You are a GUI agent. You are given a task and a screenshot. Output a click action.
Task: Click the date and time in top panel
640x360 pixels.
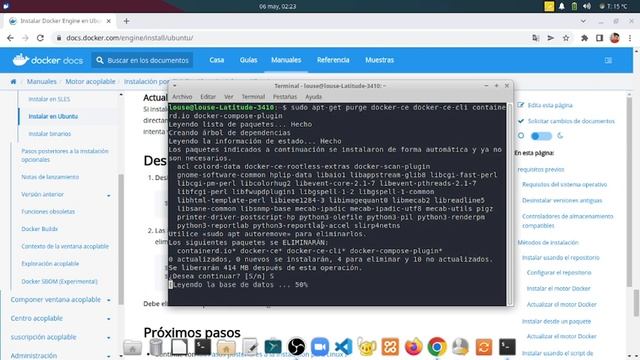pyautogui.click(x=278, y=7)
